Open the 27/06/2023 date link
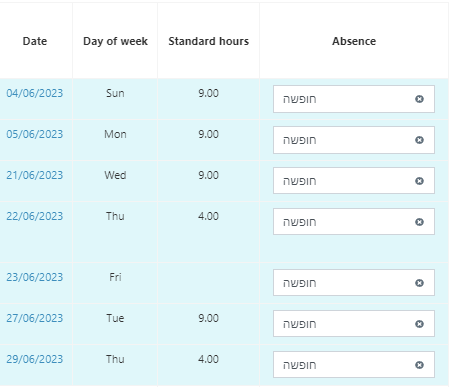The height and width of the screenshot is (387, 449). pos(35,318)
